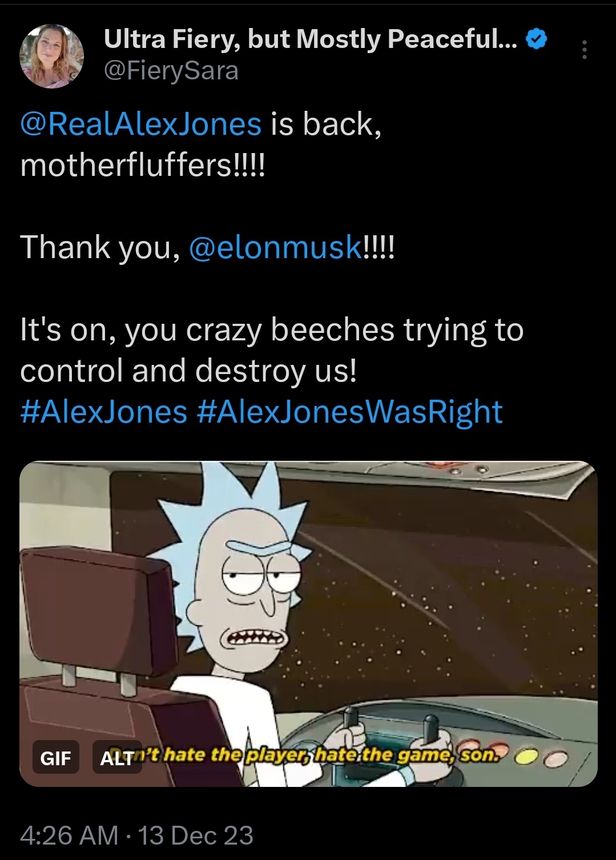Open the #AlexJonesWasRight hashtag
This screenshot has width=616, height=860.
tap(349, 412)
